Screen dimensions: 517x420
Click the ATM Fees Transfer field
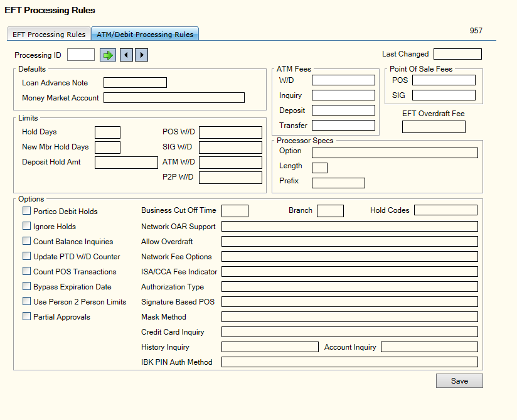click(344, 126)
